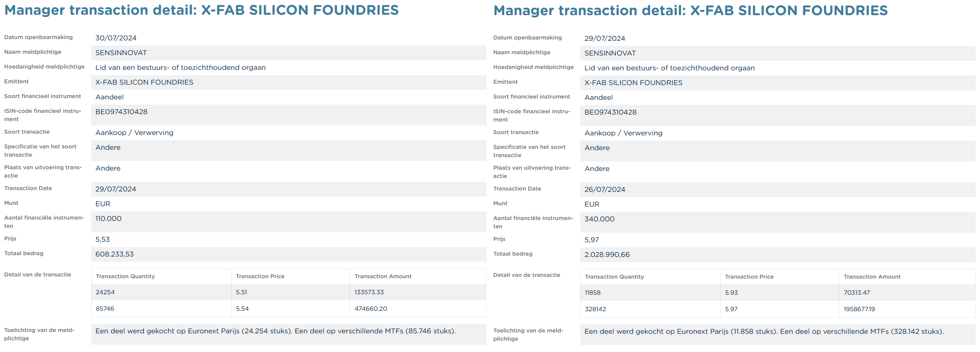The width and height of the screenshot is (980, 352).
Task: Click ISIN code BE0974310428 on the right
Action: [x=610, y=112]
